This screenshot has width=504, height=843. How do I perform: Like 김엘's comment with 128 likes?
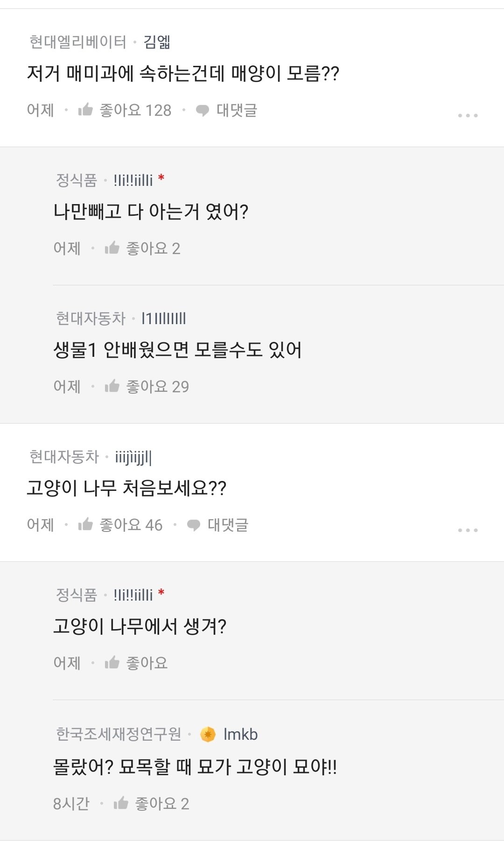point(85,110)
